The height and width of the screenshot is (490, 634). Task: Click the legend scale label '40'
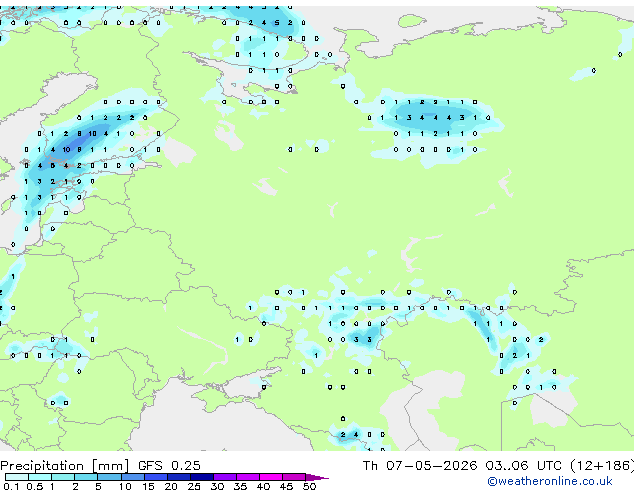pyautogui.click(x=264, y=486)
